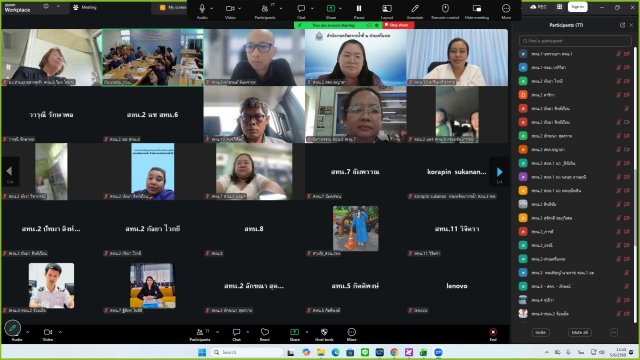This screenshot has width=640, height=360.
Task: Expand the arrow next to bottom Participants button
Action: click(x=217, y=332)
